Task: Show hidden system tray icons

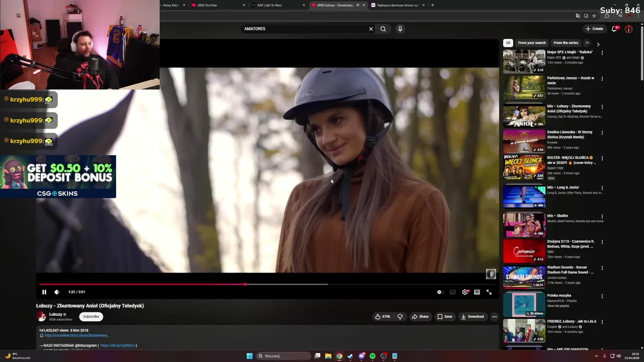Action: (x=597, y=356)
